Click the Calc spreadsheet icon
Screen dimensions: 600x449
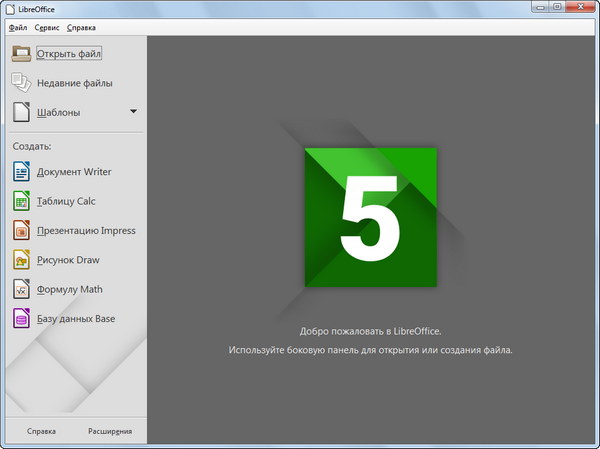point(22,201)
